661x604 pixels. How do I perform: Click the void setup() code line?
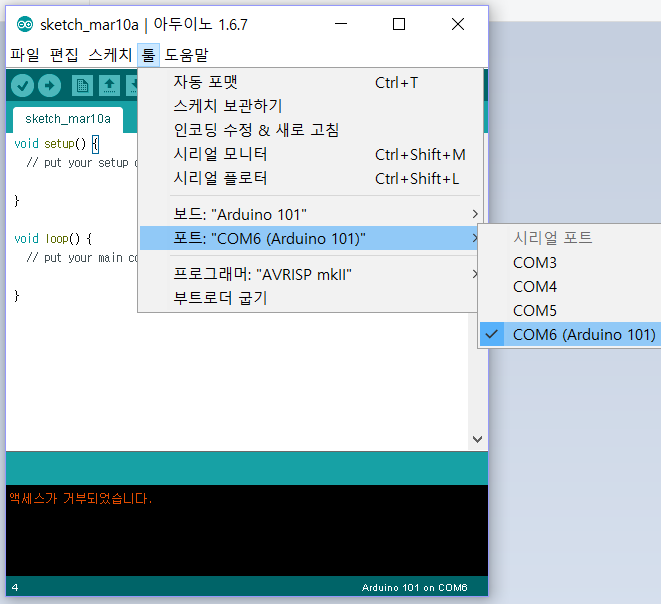(56, 144)
